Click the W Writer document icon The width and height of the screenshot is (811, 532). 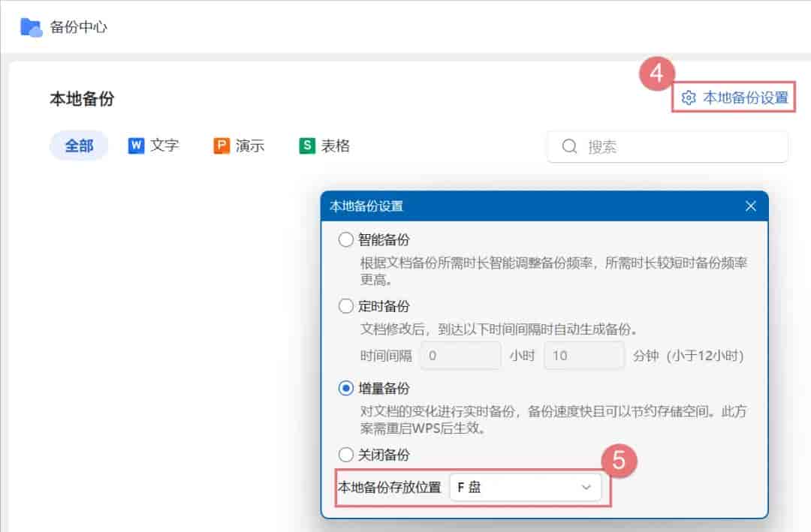(x=136, y=146)
